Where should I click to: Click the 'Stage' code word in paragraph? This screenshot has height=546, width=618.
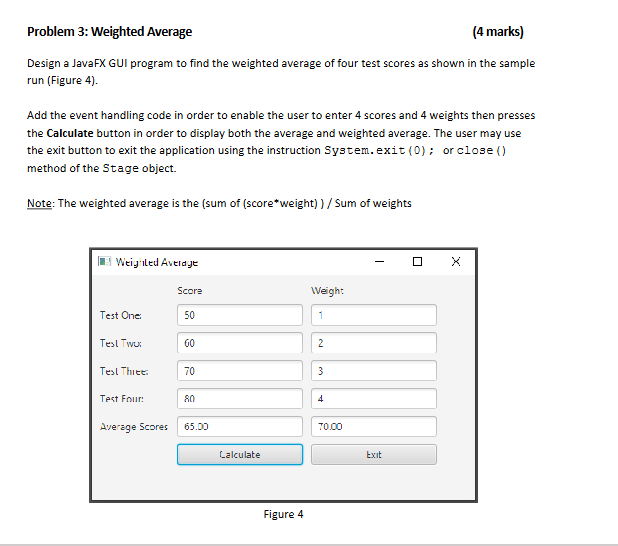click(x=121, y=168)
